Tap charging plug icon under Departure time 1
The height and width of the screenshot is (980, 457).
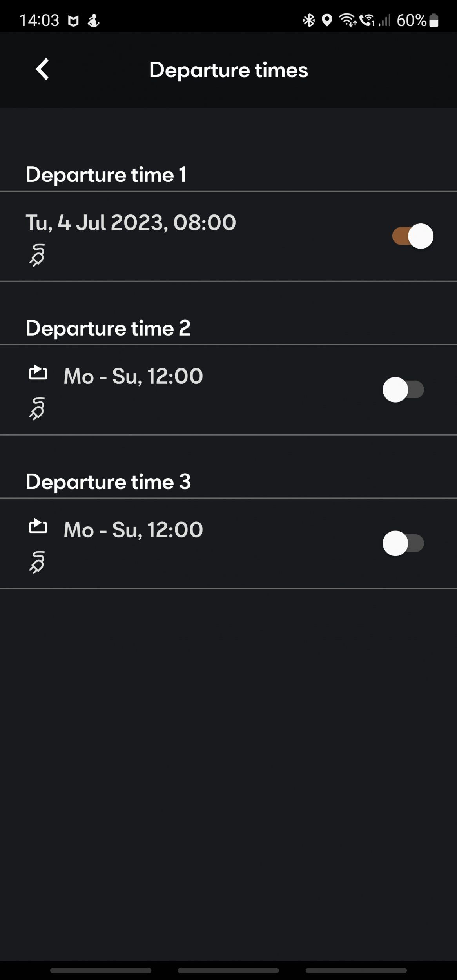tap(37, 255)
